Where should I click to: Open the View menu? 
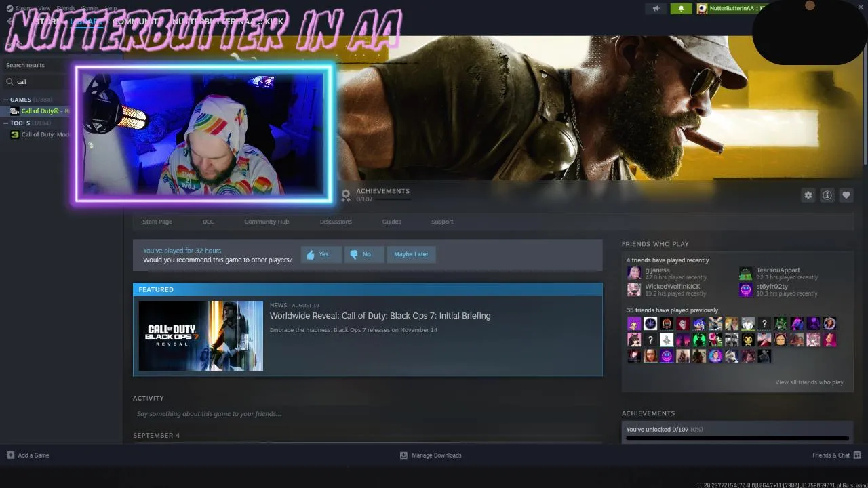[x=44, y=8]
